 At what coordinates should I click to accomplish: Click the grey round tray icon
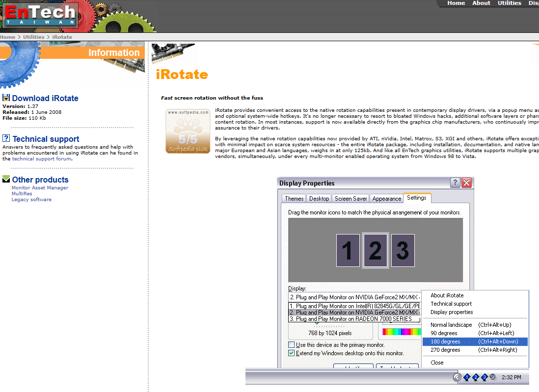(x=493, y=377)
